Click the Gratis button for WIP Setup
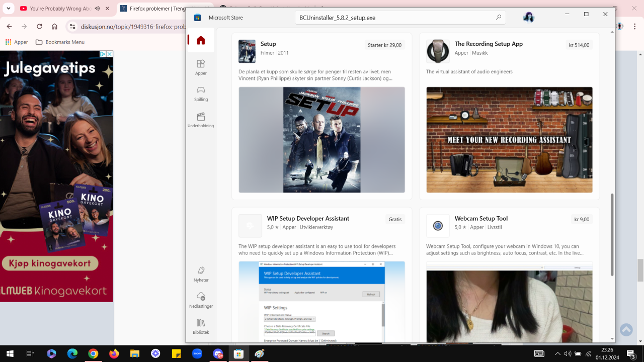This screenshot has width=644, height=362. (395, 219)
